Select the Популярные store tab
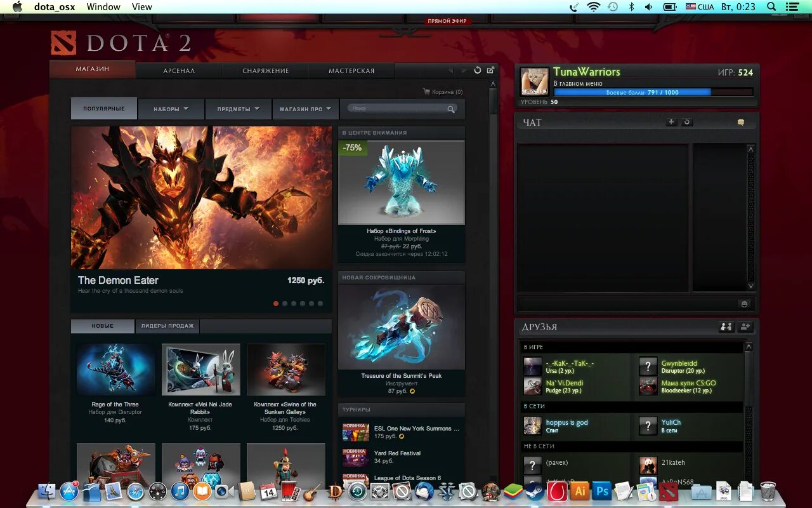 click(104, 109)
